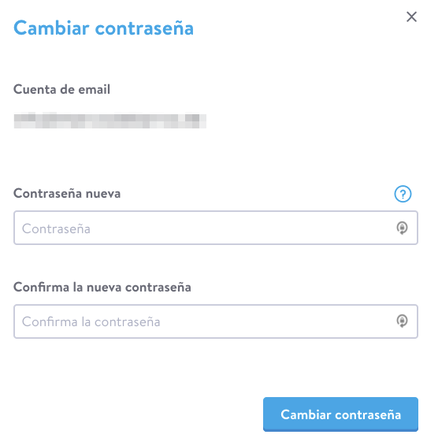Image resolution: width=427 pixels, height=442 pixels.
Task: Submit with the blue Cambiar contraseña button
Action: click(x=340, y=414)
